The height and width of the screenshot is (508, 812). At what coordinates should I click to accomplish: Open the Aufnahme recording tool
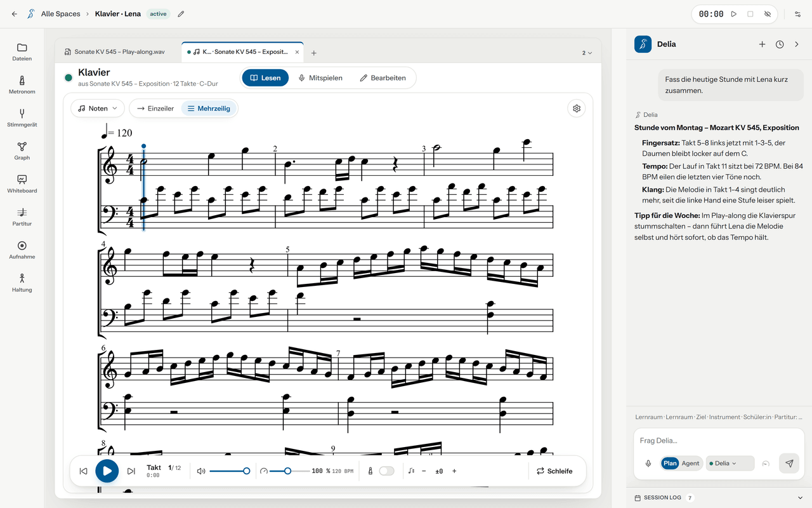point(22,250)
